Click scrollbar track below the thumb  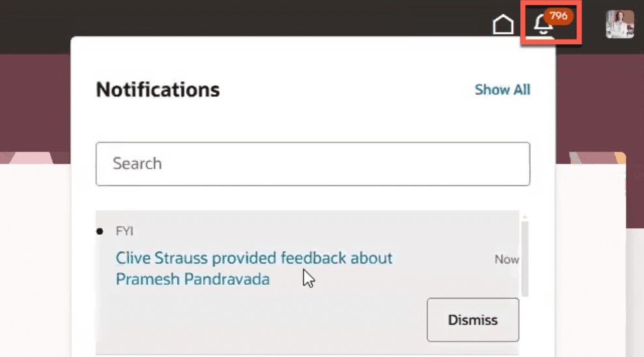[x=525, y=324]
